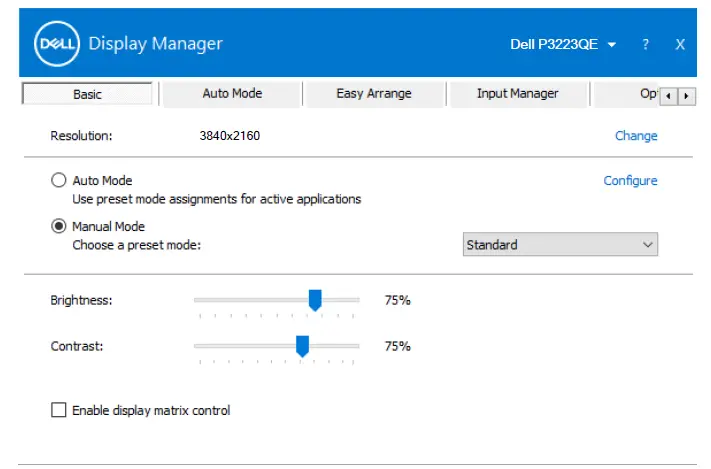Image resolution: width=711 pixels, height=469 pixels.
Task: Click the Configure link for Auto Mode
Action: coord(630,181)
